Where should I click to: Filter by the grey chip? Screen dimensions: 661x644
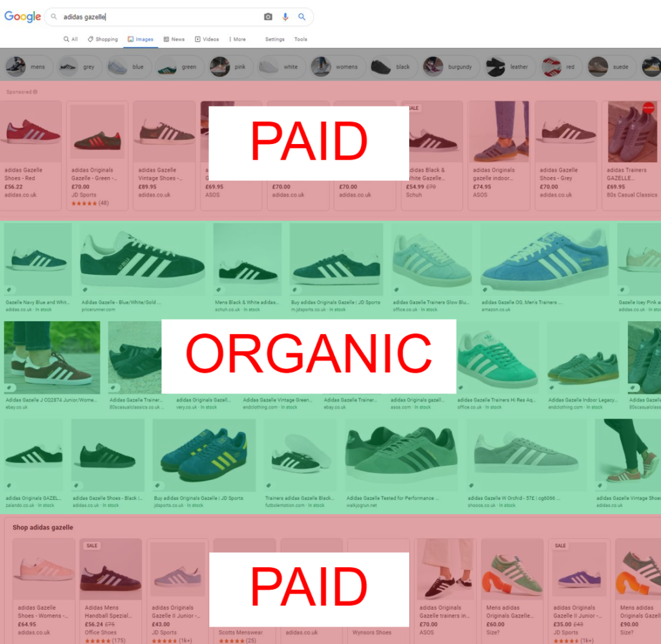point(79,67)
